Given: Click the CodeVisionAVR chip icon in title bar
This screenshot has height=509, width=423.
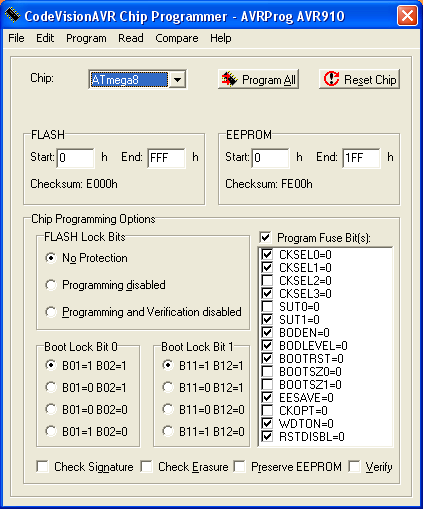Looking at the screenshot, I should pos(12,15).
